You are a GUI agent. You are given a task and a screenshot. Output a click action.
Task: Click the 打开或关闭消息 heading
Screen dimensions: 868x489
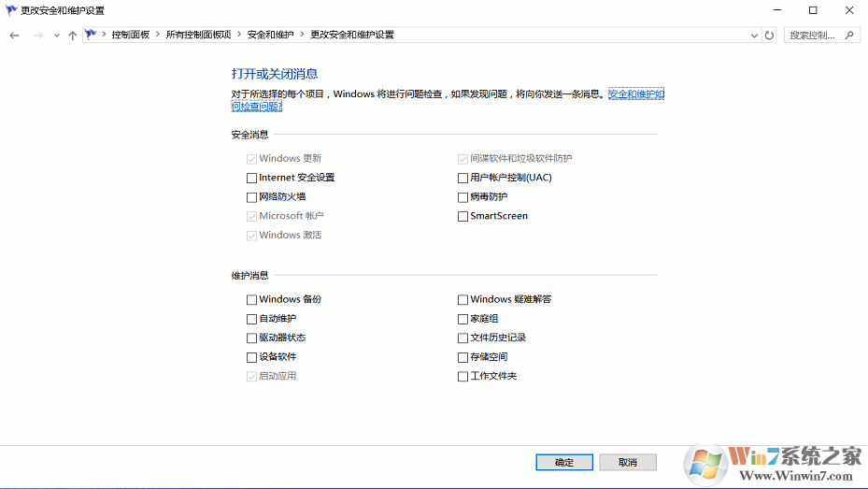[x=275, y=74]
